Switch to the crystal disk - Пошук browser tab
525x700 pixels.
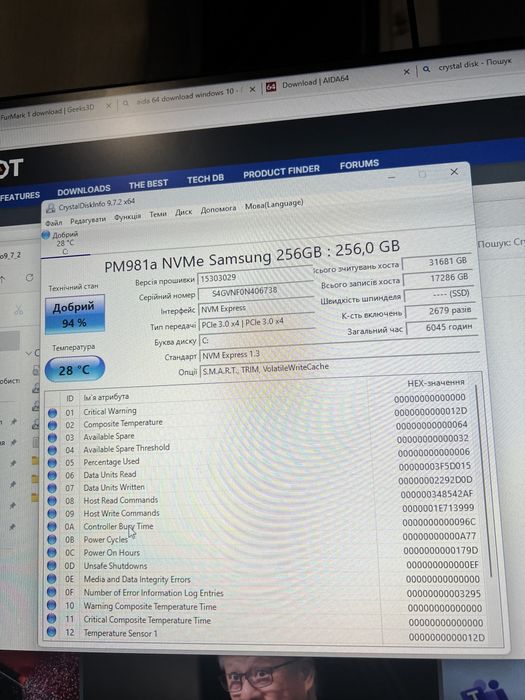(473, 66)
